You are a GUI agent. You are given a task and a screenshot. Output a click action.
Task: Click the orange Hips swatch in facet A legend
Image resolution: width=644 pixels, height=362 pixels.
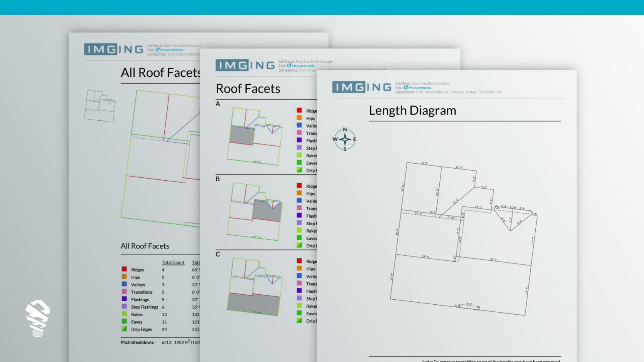tap(299, 118)
